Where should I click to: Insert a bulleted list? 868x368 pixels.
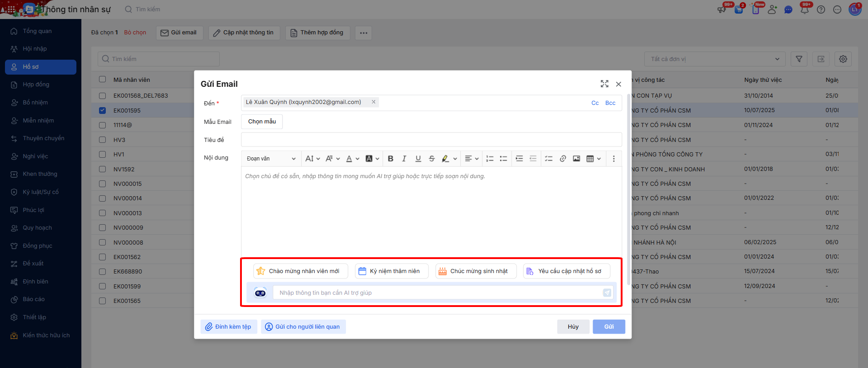[x=503, y=159]
